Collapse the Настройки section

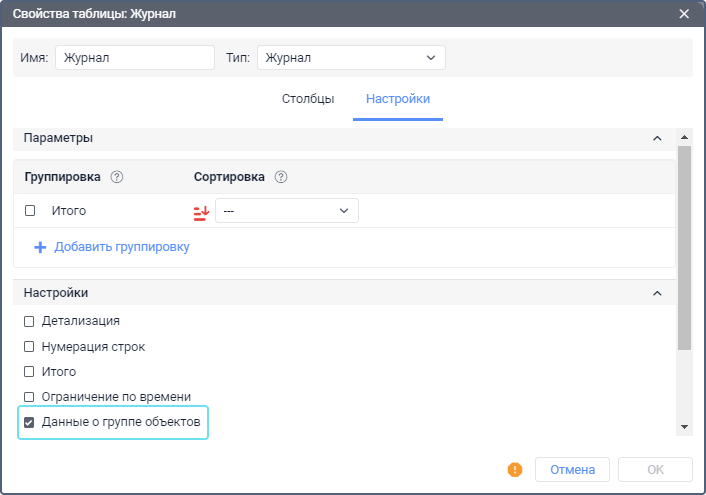coord(657,293)
